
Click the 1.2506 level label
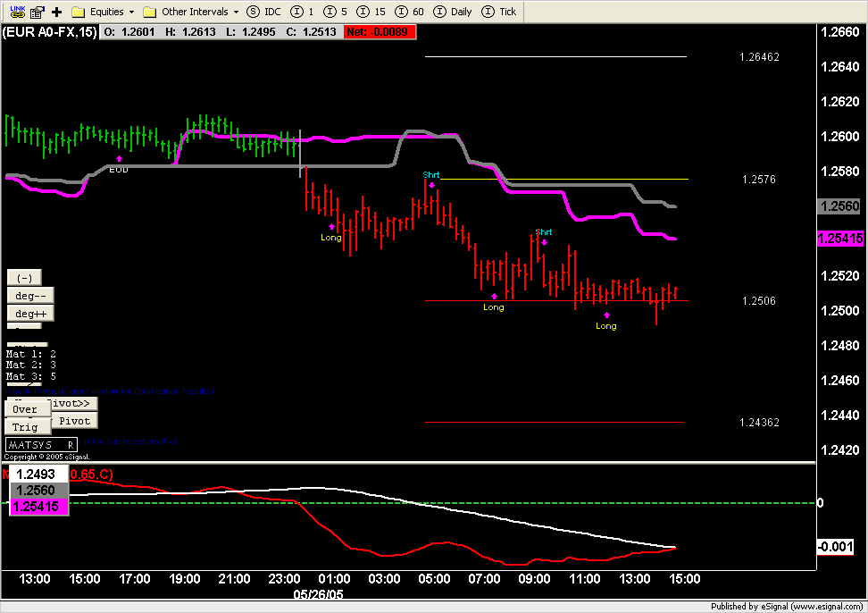coord(758,300)
